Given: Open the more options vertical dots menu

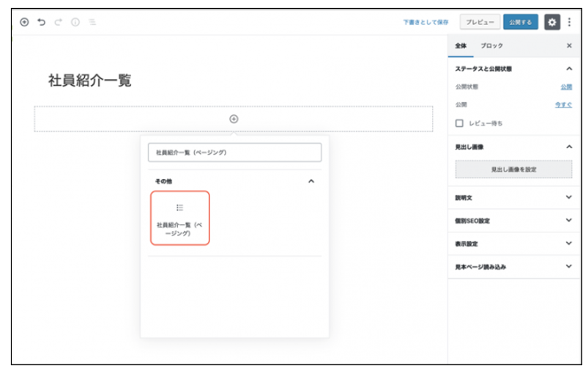Looking at the screenshot, I should point(569,23).
